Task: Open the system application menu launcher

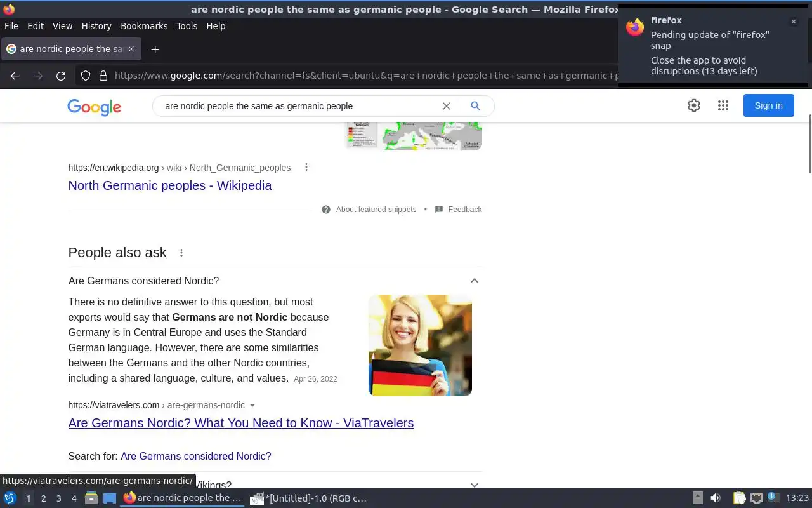Action: 10,498
